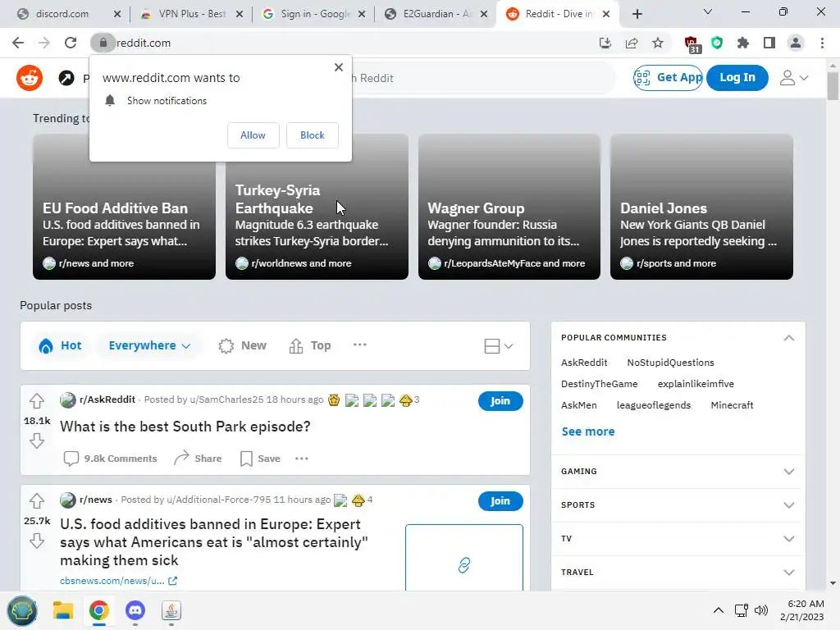Click the lock site info icon

pyautogui.click(x=103, y=43)
